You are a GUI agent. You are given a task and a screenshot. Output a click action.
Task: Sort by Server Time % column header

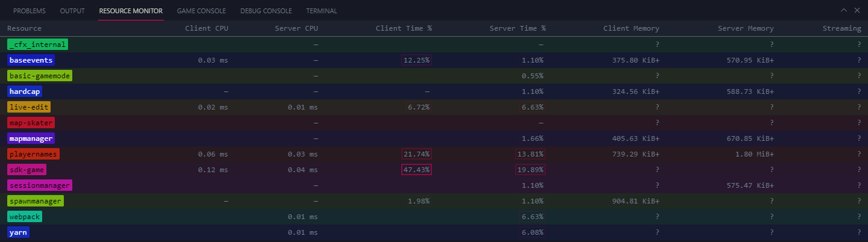pos(517,28)
